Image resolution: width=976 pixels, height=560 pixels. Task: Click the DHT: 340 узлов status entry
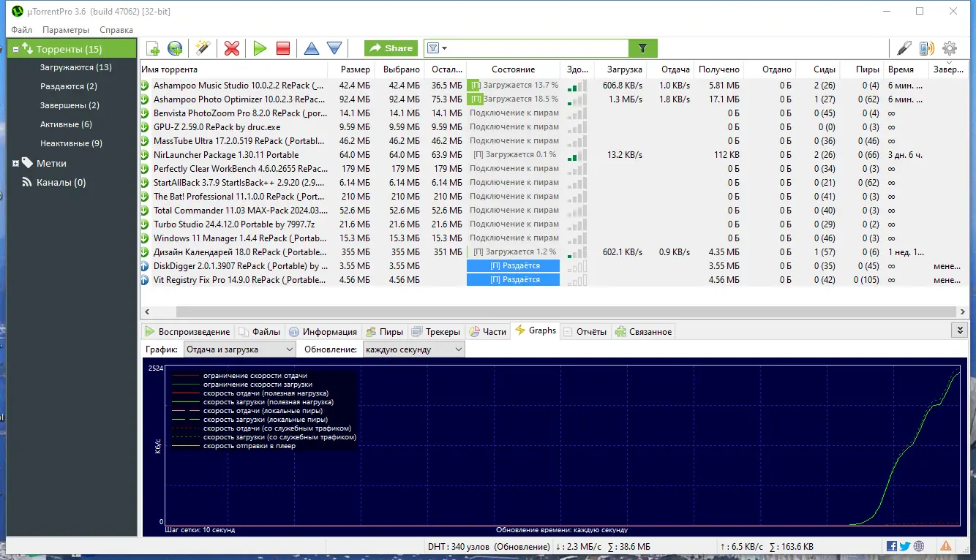click(489, 547)
